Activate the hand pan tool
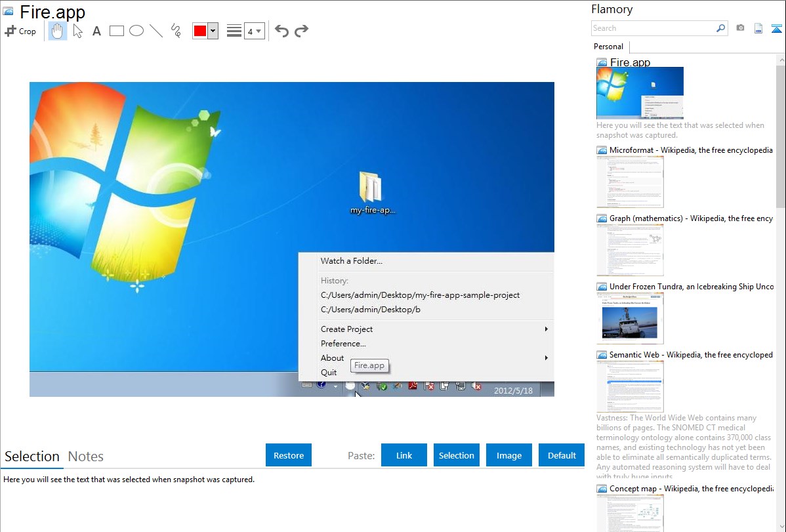Screen dimensions: 786x532 coord(57,31)
